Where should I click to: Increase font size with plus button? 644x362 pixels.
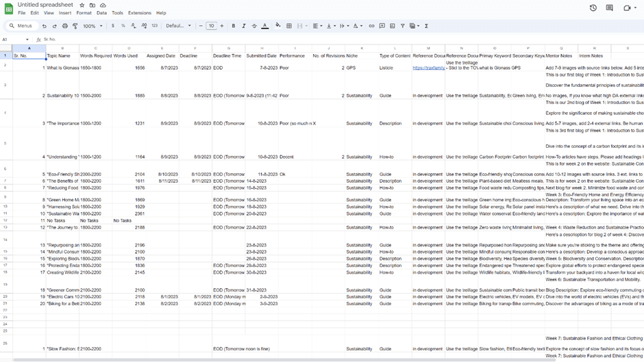pyautogui.click(x=222, y=26)
